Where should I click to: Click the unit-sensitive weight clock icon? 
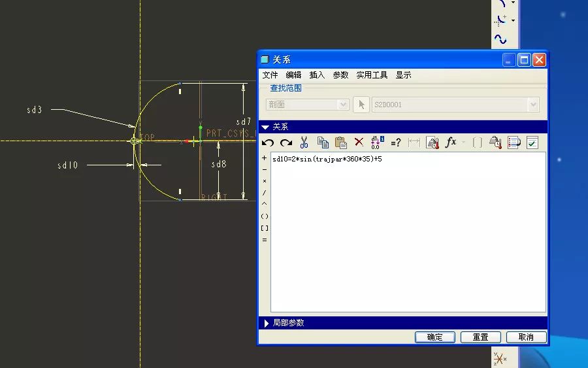pyautogui.click(x=495, y=142)
